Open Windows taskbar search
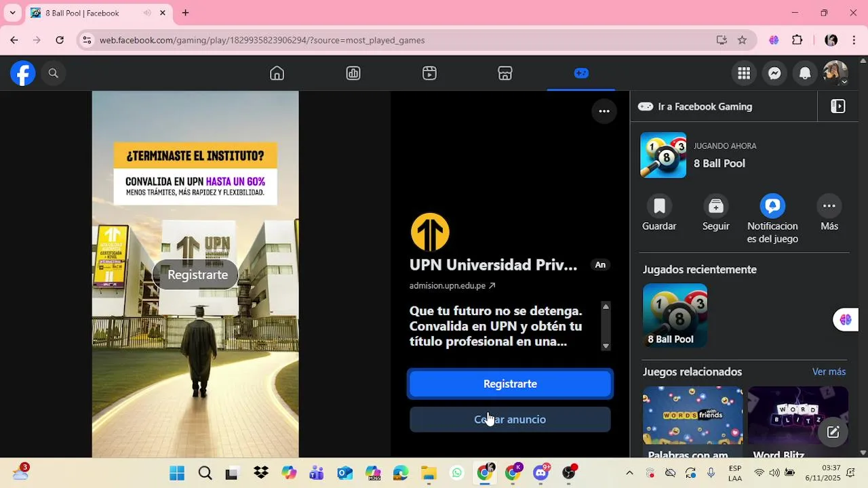 coord(205,473)
